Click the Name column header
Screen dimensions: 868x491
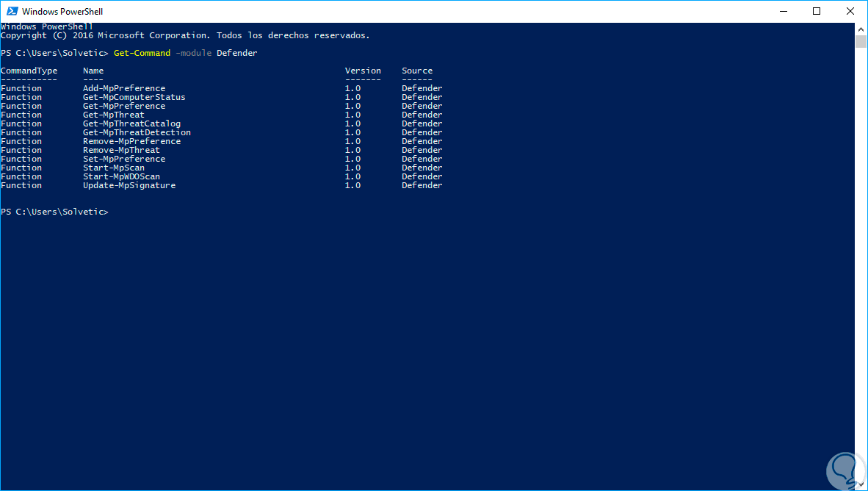[x=93, y=71]
